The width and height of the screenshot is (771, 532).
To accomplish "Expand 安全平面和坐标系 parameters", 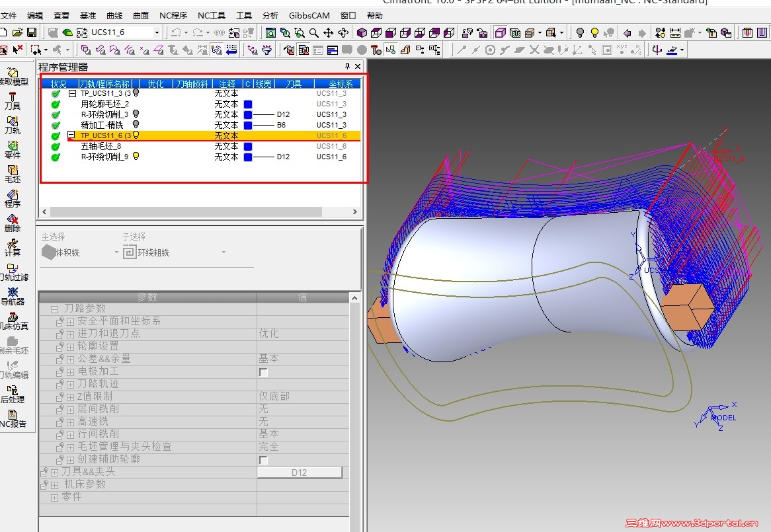I will pyautogui.click(x=70, y=322).
